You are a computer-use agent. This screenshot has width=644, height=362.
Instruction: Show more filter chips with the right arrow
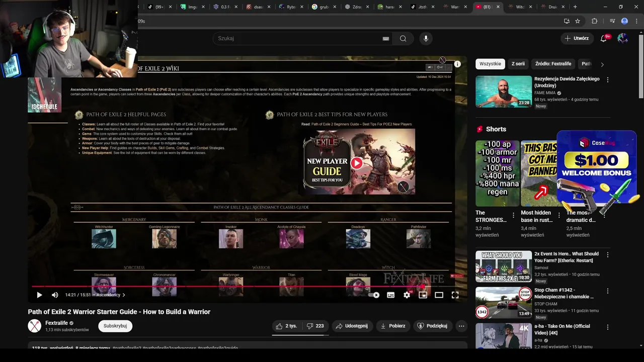[602, 64]
